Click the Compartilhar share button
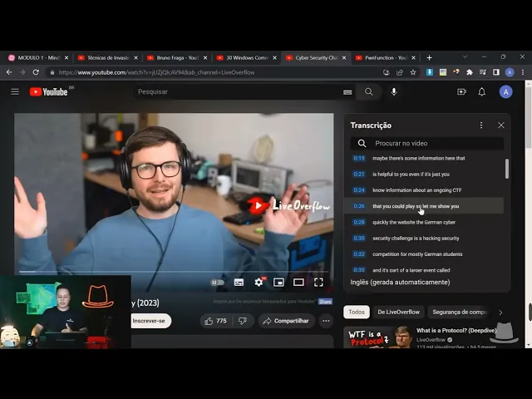 click(x=286, y=321)
